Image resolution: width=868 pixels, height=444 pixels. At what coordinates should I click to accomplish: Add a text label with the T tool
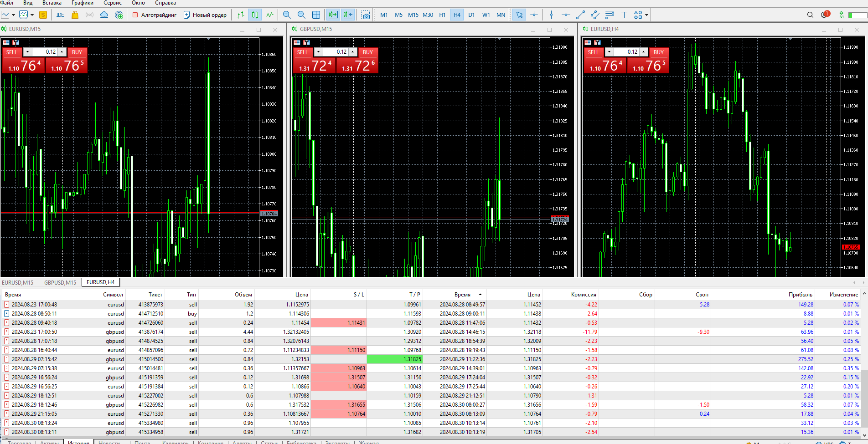(624, 15)
